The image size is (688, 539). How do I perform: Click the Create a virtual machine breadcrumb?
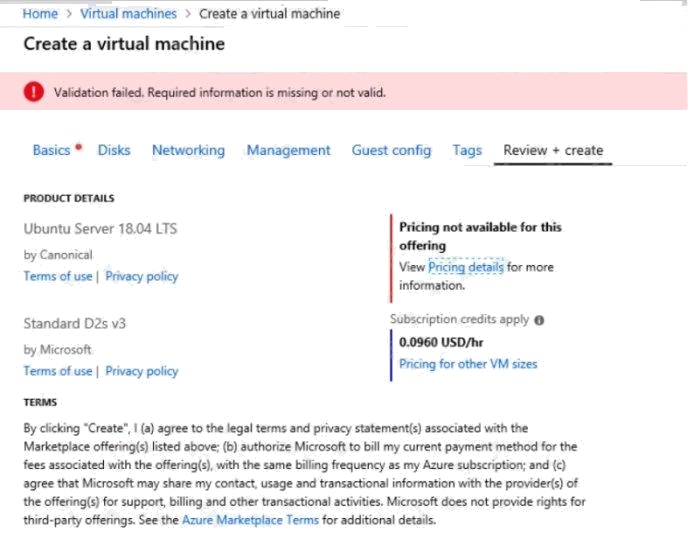coord(269,14)
